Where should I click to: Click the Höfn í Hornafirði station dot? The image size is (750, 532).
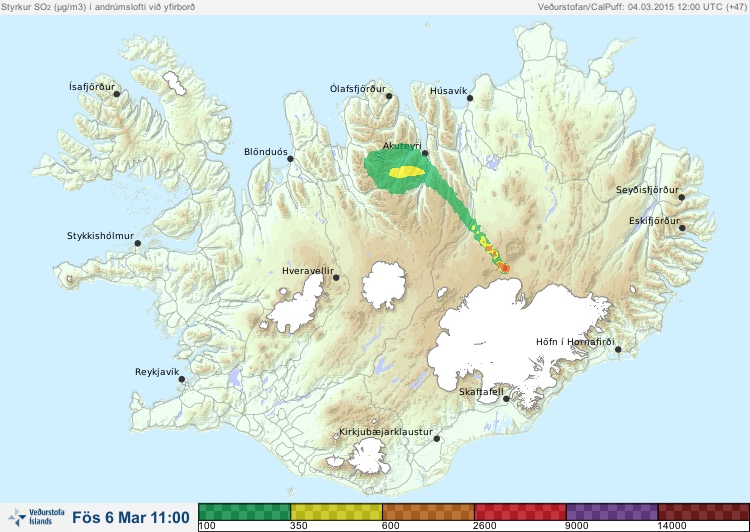pyautogui.click(x=618, y=350)
